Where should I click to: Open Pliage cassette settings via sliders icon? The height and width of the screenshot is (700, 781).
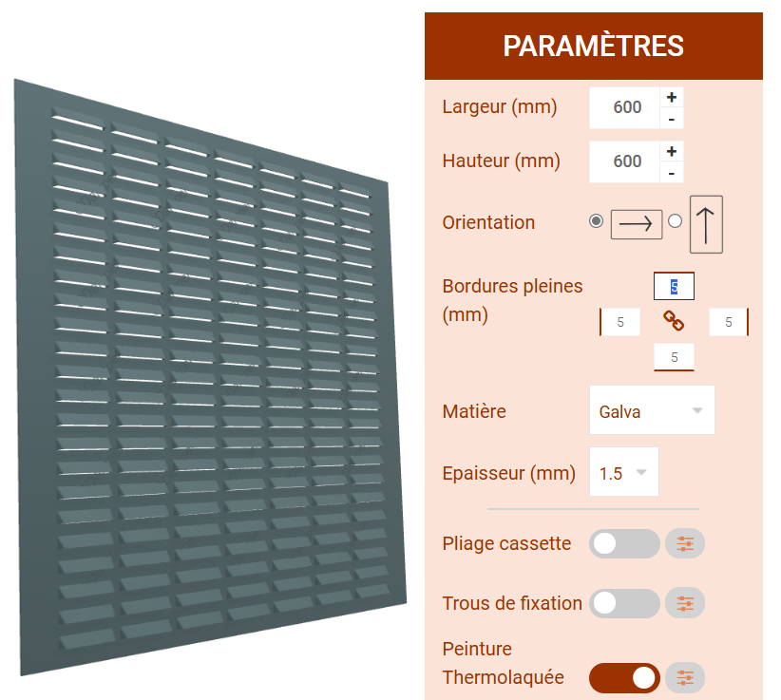[x=685, y=543]
